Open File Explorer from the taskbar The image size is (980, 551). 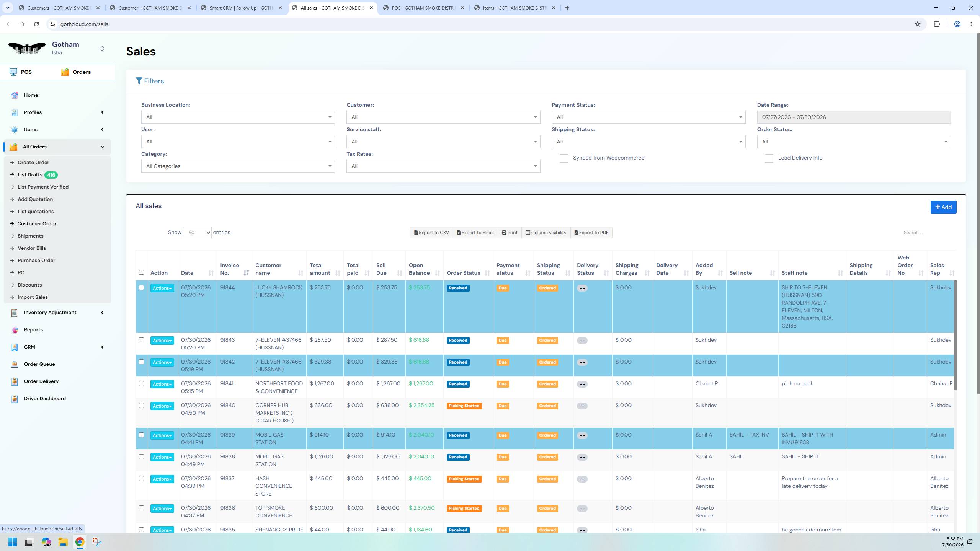(63, 542)
